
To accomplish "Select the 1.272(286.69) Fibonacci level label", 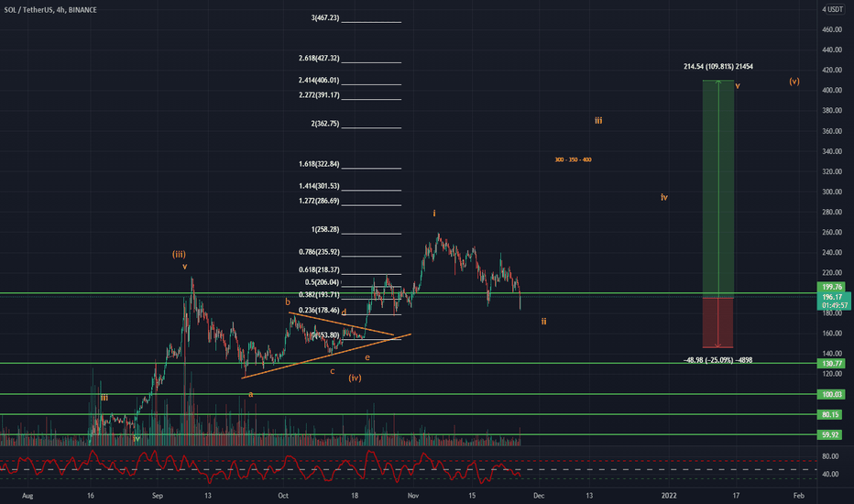I will 319,201.
